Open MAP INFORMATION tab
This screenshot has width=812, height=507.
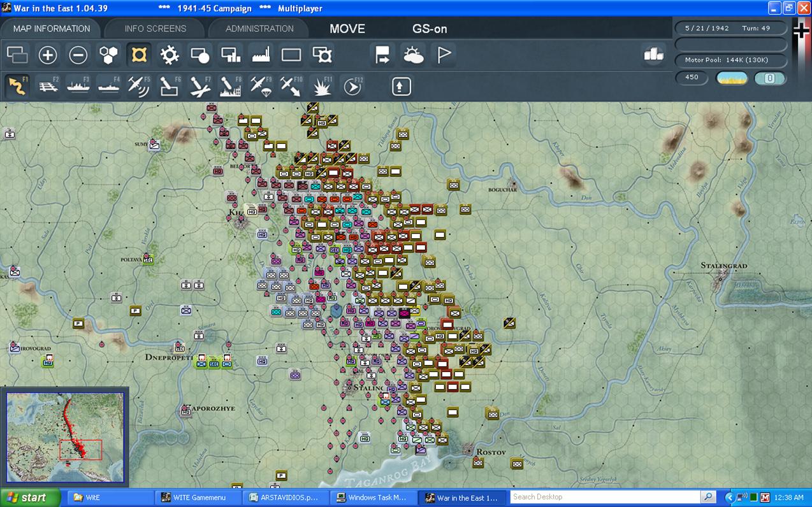52,29
